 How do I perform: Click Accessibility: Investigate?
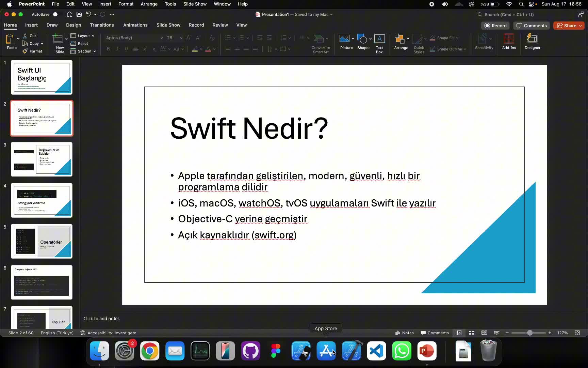pyautogui.click(x=108, y=333)
